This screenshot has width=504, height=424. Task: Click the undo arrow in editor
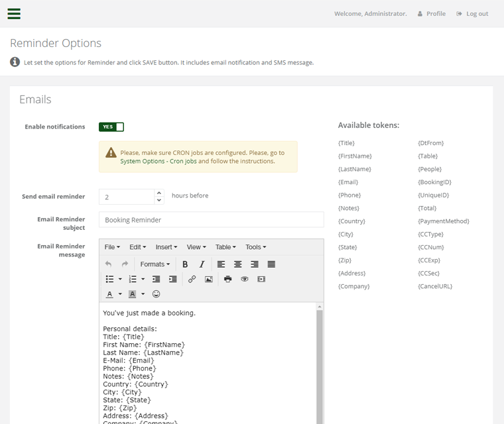click(108, 264)
